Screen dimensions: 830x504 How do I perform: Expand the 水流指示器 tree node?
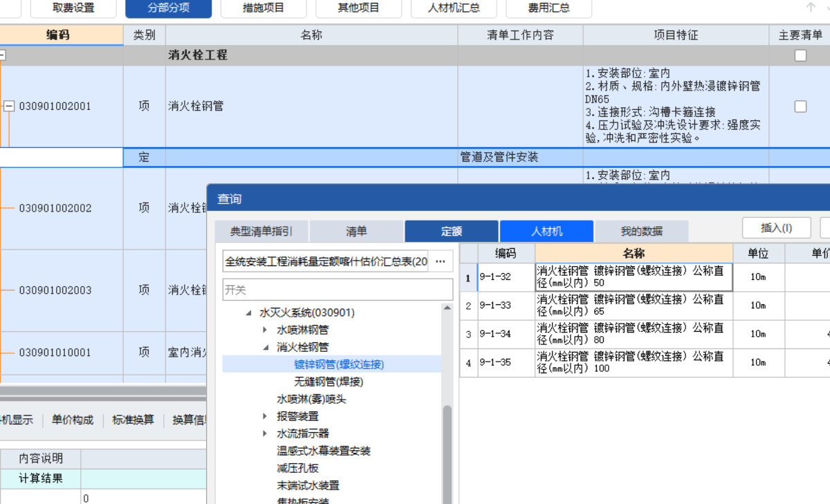pyautogui.click(x=265, y=433)
